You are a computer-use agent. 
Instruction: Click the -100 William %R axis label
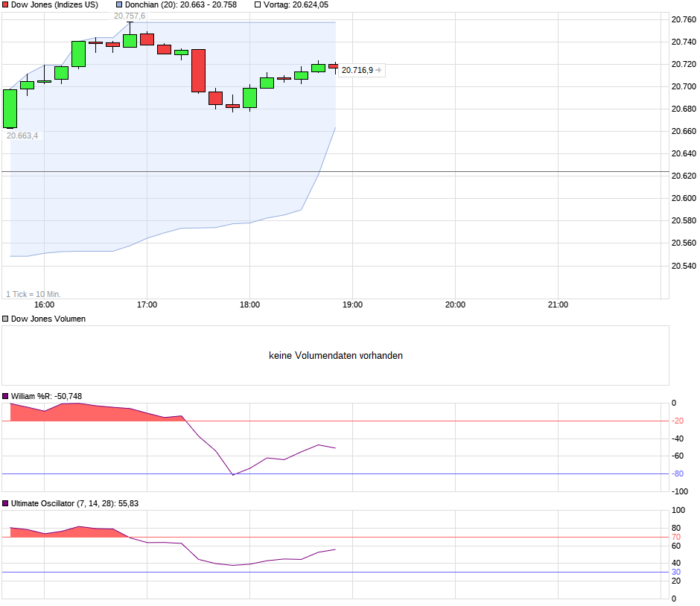681,492
